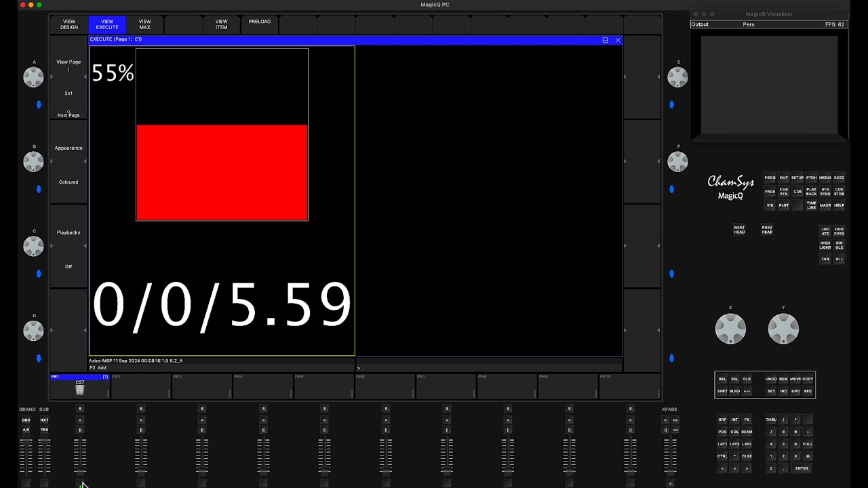Open the MEDIA window key
The image size is (868, 488).
pyautogui.click(x=825, y=178)
